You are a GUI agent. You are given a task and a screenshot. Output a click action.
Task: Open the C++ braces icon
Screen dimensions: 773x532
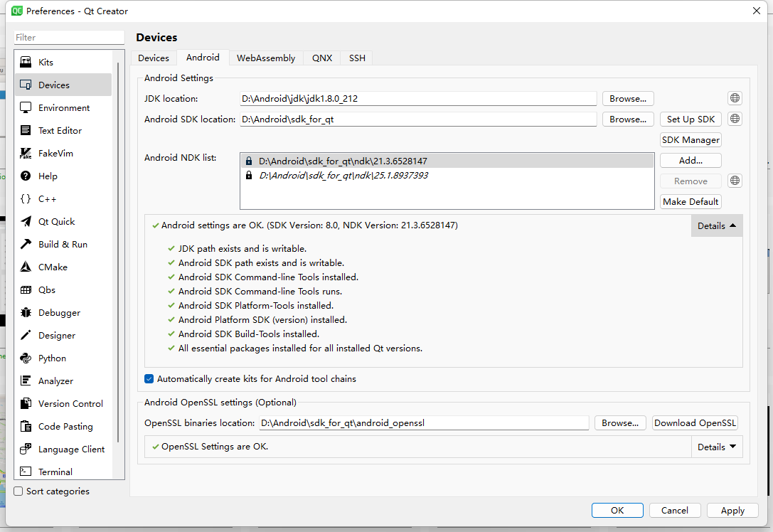click(26, 198)
